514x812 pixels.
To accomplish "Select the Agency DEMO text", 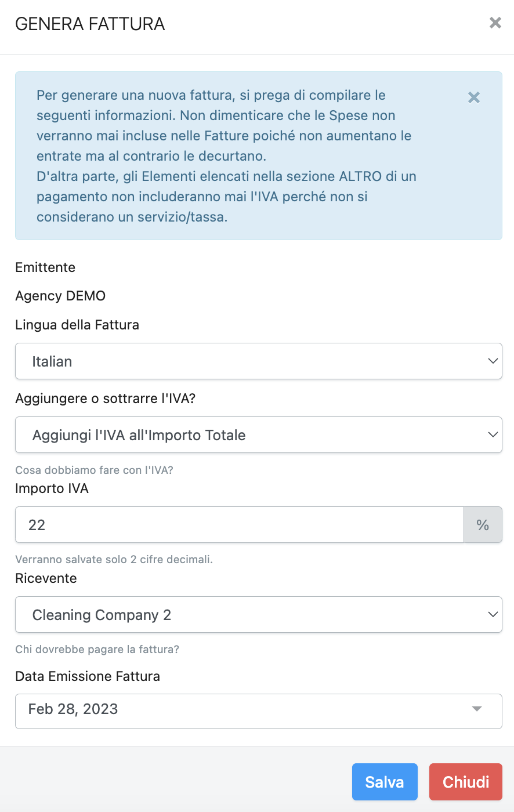I will 60,296.
